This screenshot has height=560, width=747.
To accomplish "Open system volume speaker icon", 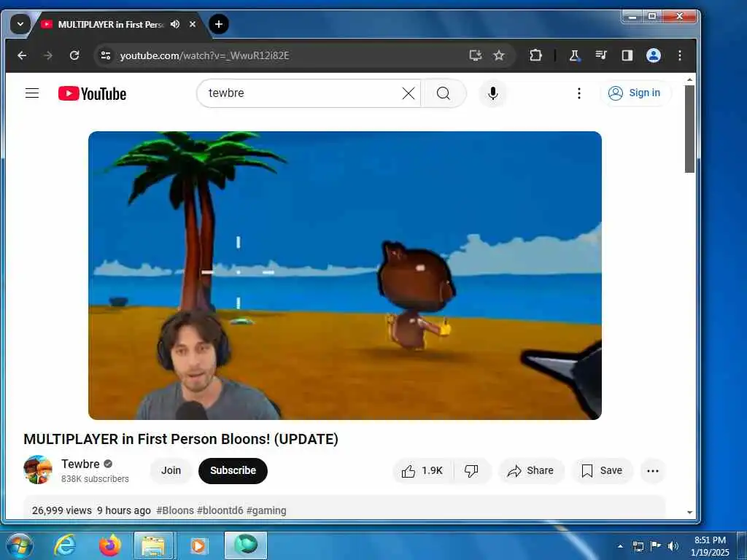I will pyautogui.click(x=673, y=546).
